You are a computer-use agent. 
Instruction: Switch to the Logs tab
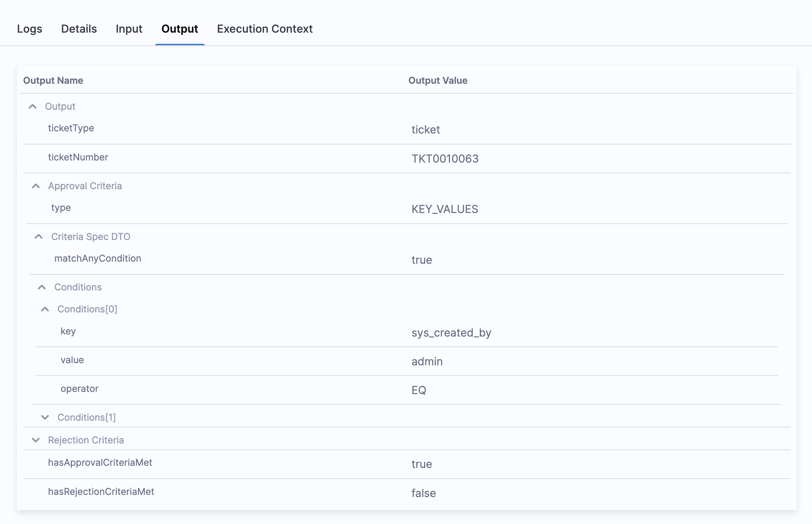(29, 29)
